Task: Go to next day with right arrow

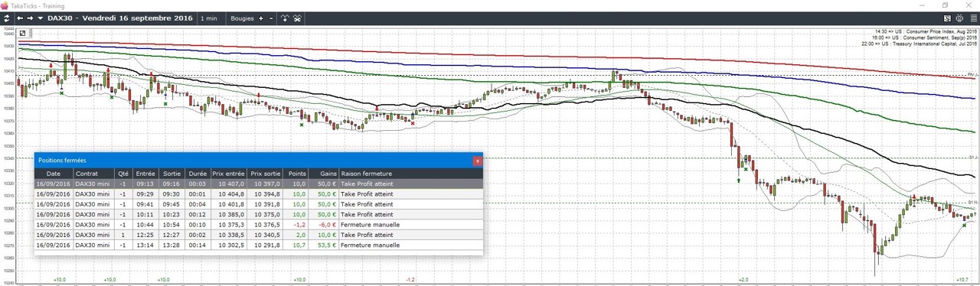Action: click(30, 18)
